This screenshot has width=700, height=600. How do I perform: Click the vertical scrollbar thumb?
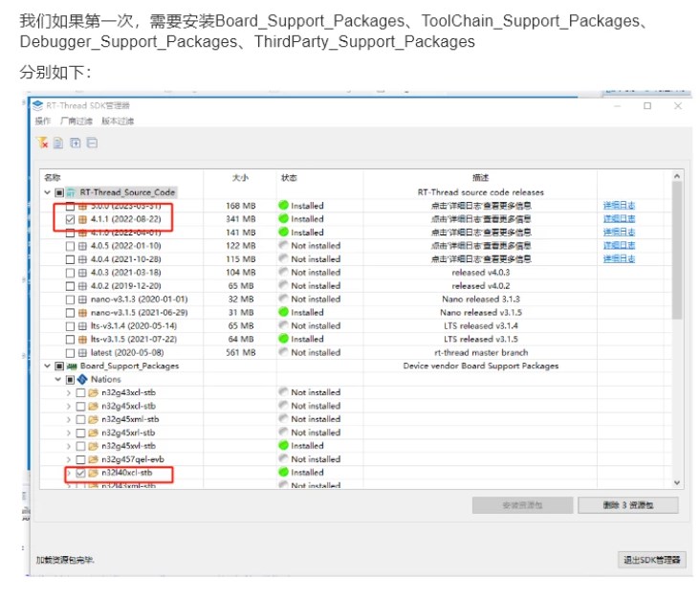point(677,250)
